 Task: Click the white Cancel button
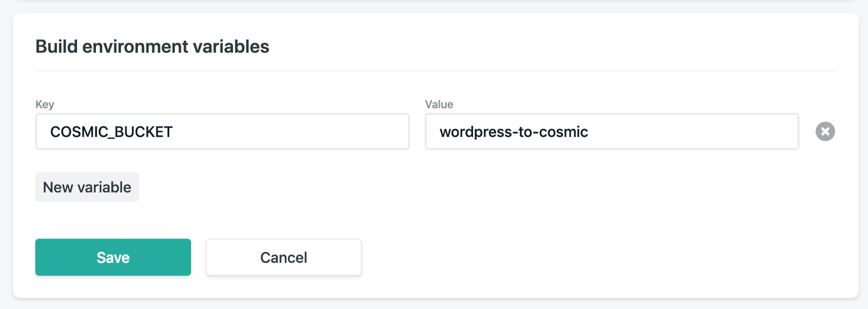tap(283, 257)
